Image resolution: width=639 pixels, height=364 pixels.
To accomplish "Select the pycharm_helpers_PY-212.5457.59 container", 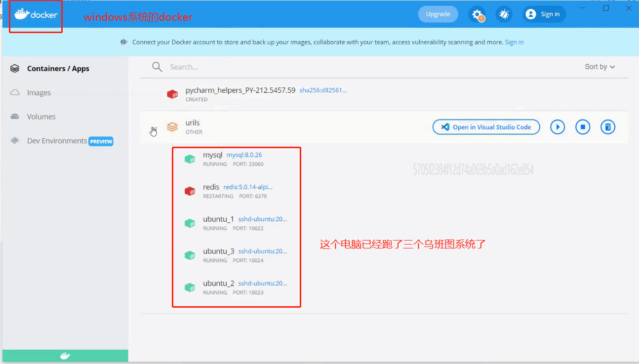I will pyautogui.click(x=384, y=94).
